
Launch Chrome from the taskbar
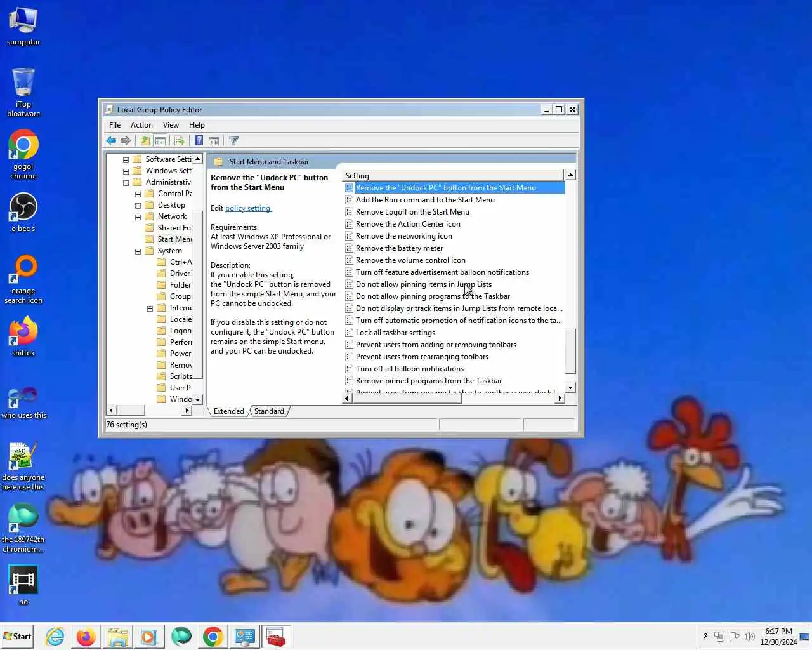pyautogui.click(x=213, y=637)
